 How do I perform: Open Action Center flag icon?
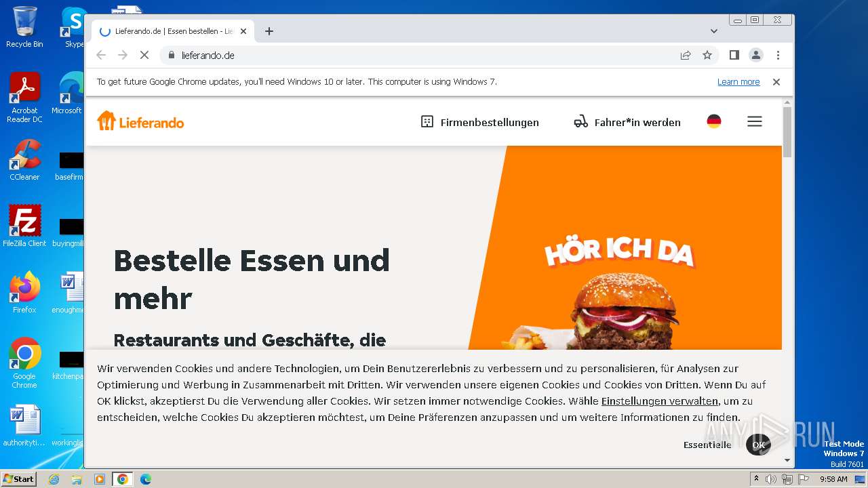(x=803, y=479)
